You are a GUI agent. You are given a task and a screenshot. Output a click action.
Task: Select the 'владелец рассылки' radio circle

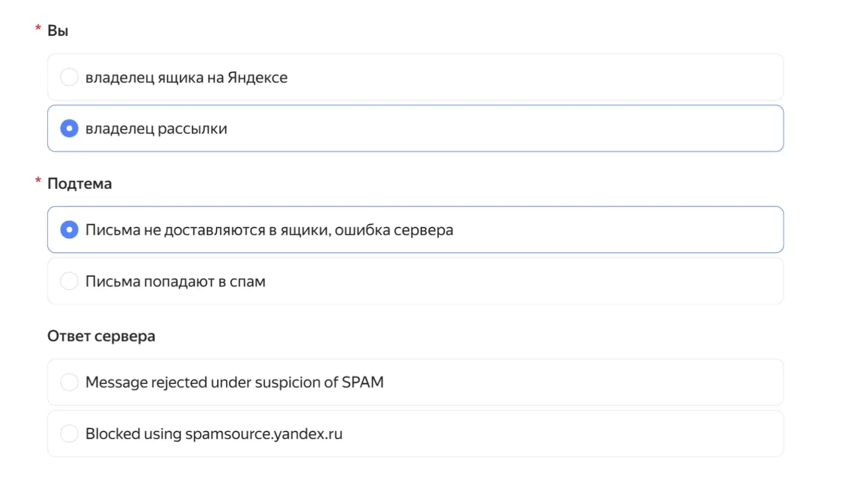tap(69, 129)
